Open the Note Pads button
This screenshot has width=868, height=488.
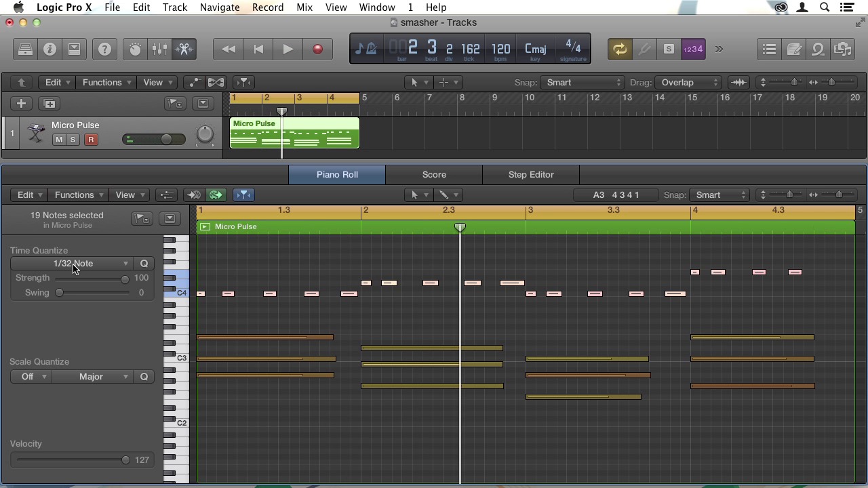click(793, 49)
